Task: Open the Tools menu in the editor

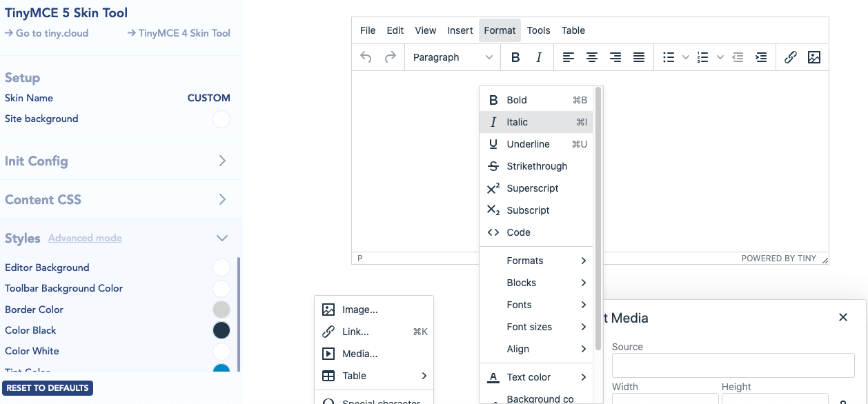Action: 538,30
